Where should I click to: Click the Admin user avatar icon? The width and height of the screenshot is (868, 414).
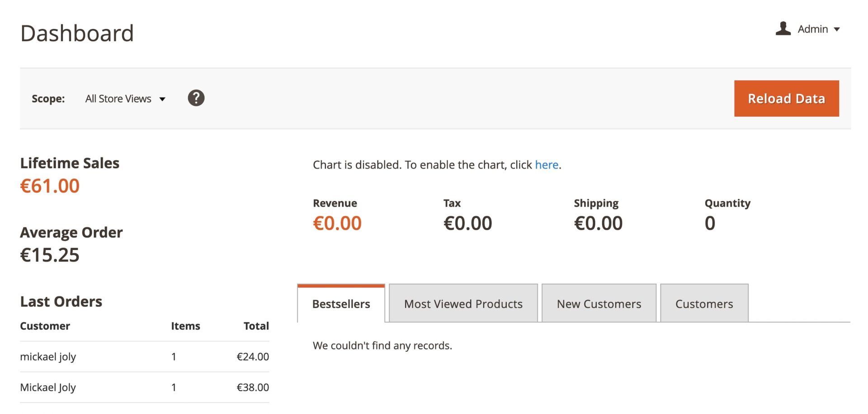[783, 28]
